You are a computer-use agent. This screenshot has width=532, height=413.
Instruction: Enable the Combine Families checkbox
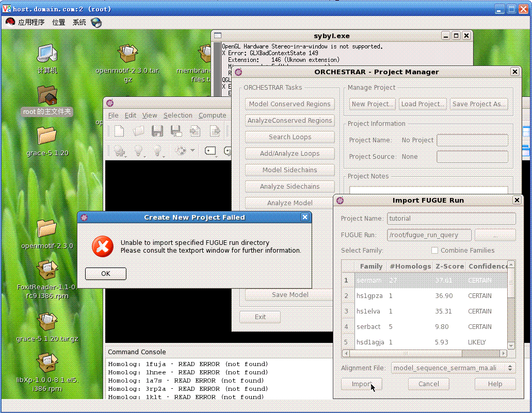(434, 250)
